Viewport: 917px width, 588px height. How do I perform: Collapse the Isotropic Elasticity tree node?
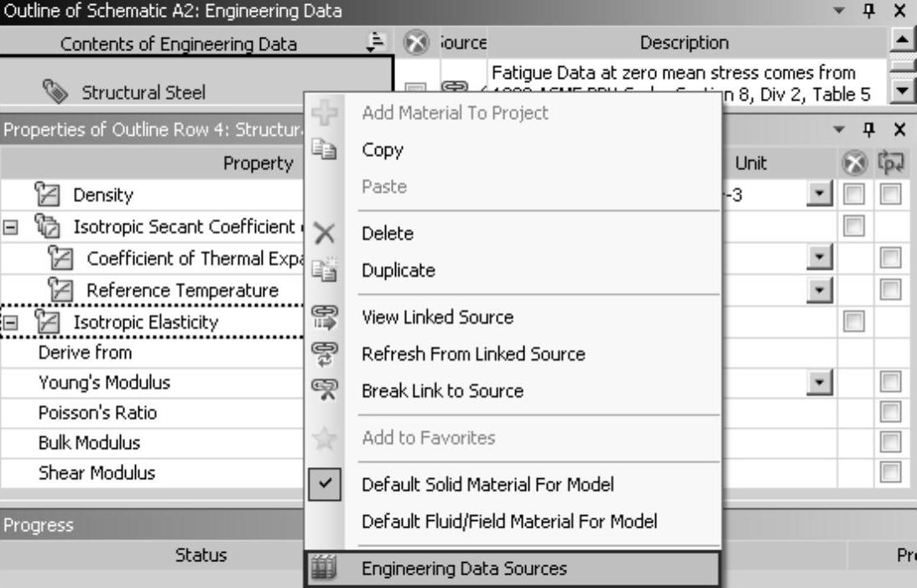click(x=8, y=323)
